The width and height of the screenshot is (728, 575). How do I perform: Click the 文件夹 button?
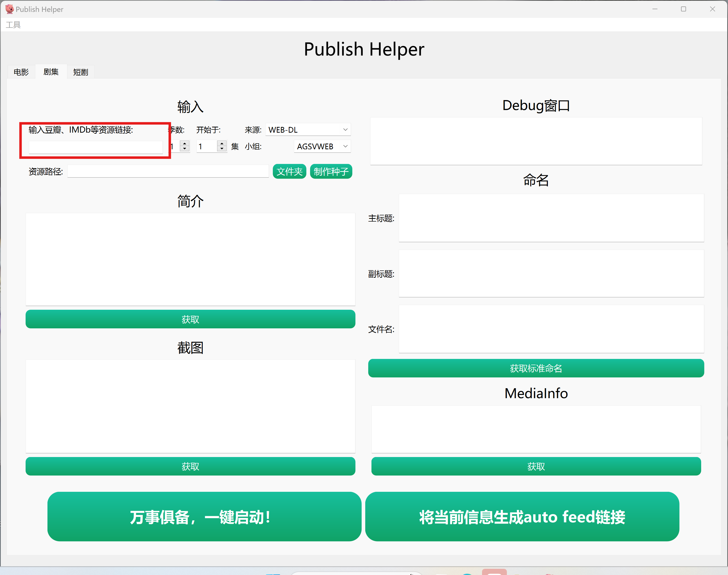(289, 172)
